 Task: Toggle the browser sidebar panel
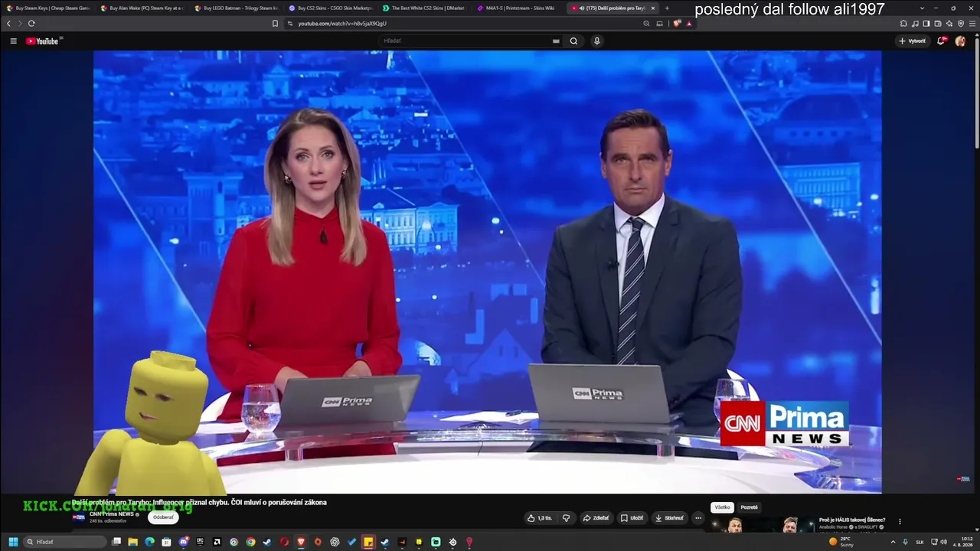(x=926, y=24)
